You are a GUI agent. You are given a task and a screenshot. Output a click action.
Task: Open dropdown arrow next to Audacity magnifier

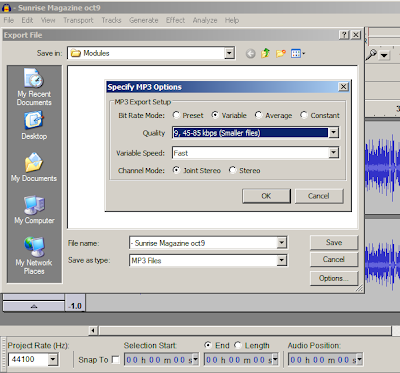pos(384,55)
